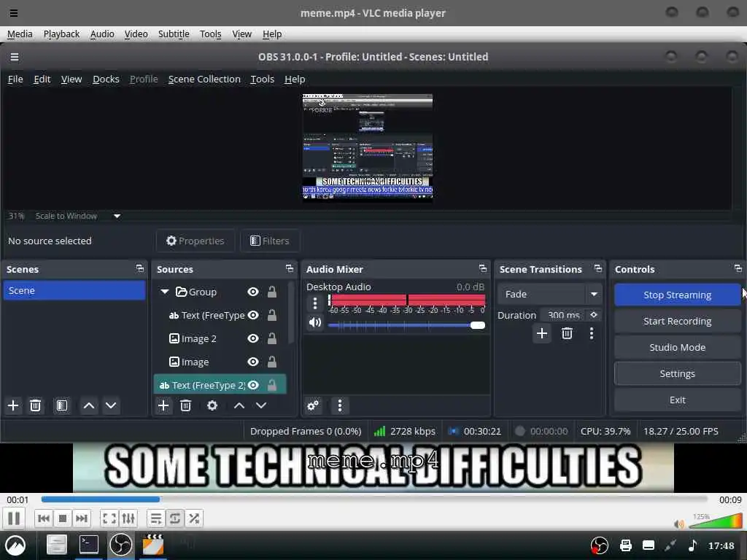Screen dimensions: 747x560
Task: Undock the Controls panel
Action: click(x=738, y=268)
